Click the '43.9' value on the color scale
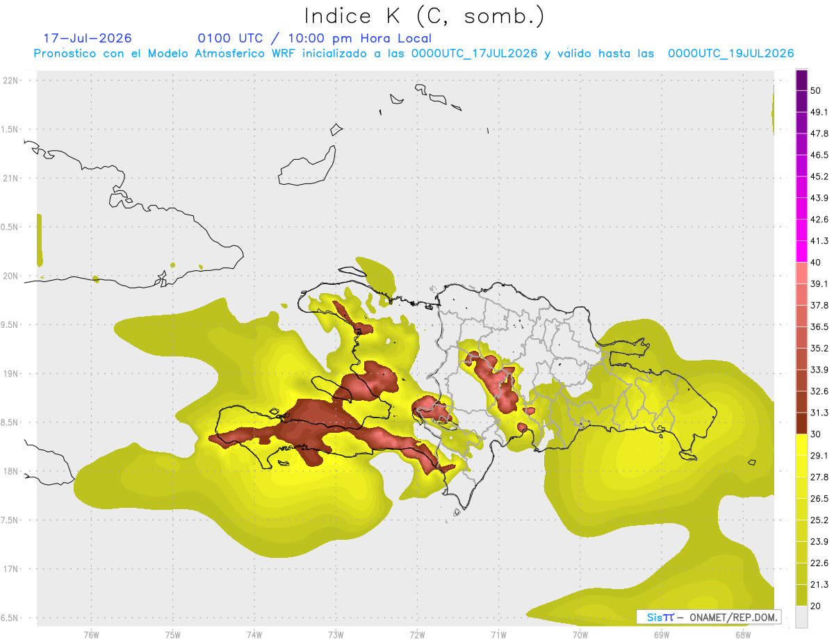The image size is (834, 644). click(x=819, y=198)
